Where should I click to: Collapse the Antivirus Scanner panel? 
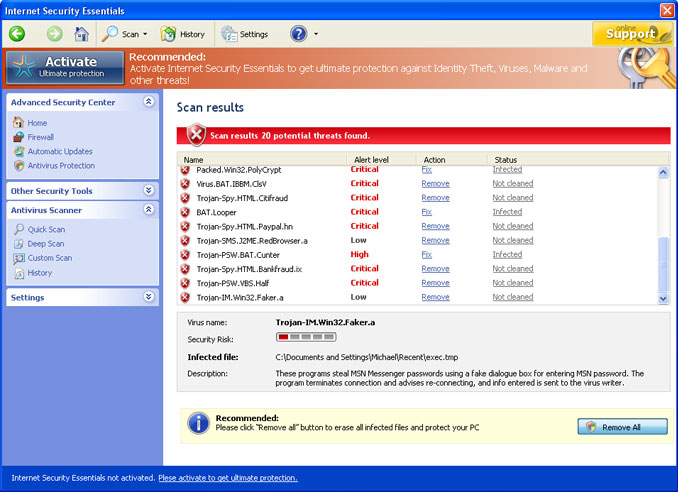pyautogui.click(x=149, y=209)
